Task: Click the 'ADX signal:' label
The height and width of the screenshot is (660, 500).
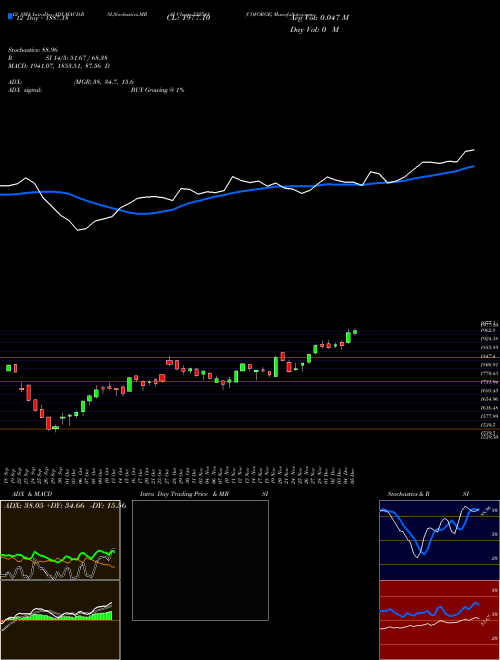Action: pyautogui.click(x=25, y=90)
